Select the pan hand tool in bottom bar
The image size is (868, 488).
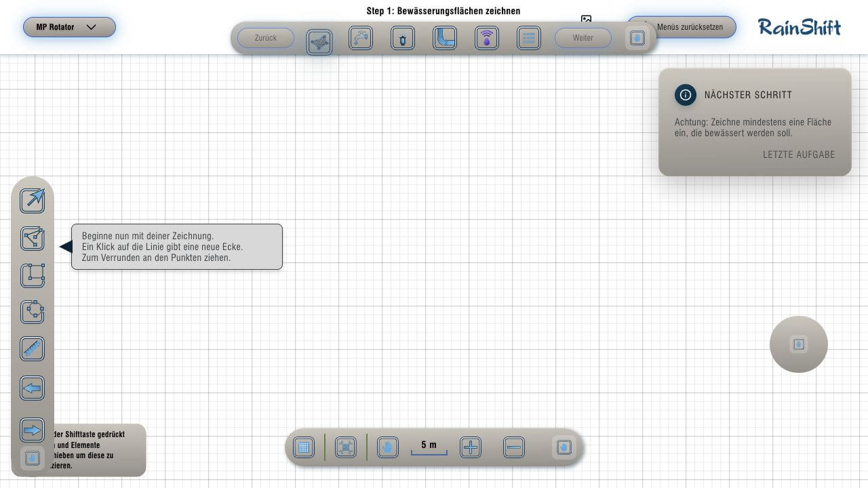pos(388,447)
